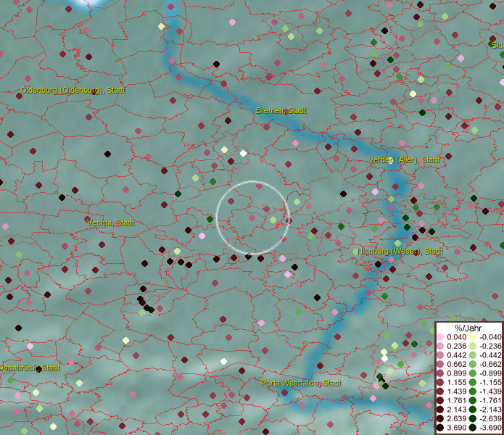Select white marker overlapping the Verden (Aller) label
This screenshot has width=504, height=435.
coord(390,161)
